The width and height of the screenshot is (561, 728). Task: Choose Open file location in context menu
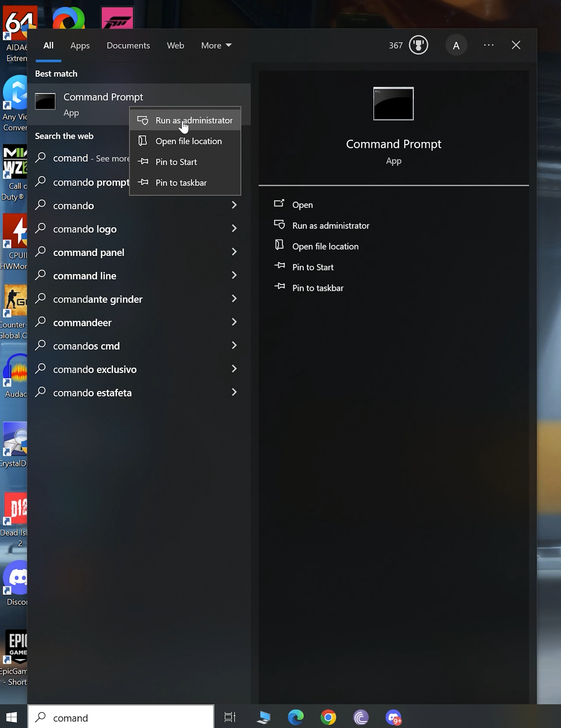coord(185,141)
